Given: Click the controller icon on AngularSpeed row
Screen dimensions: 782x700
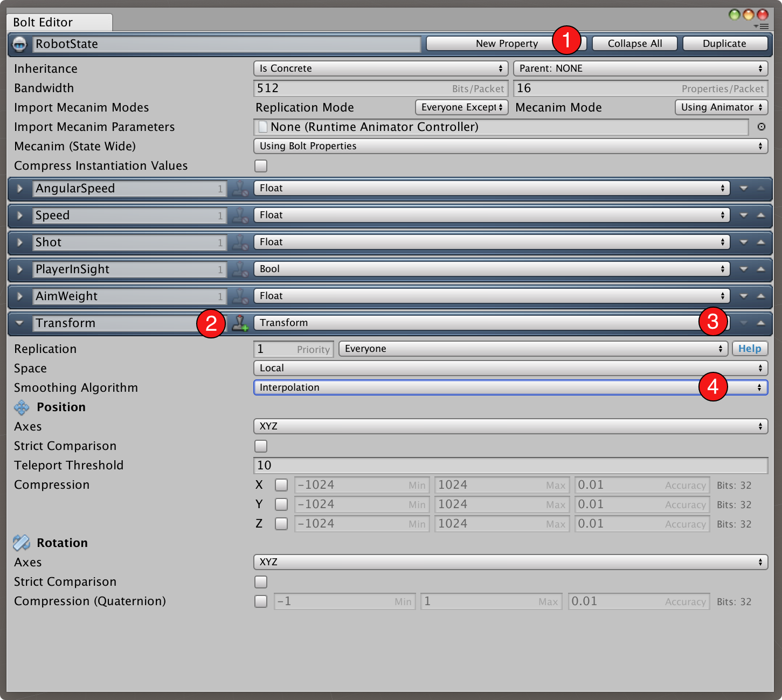Looking at the screenshot, I should click(240, 188).
